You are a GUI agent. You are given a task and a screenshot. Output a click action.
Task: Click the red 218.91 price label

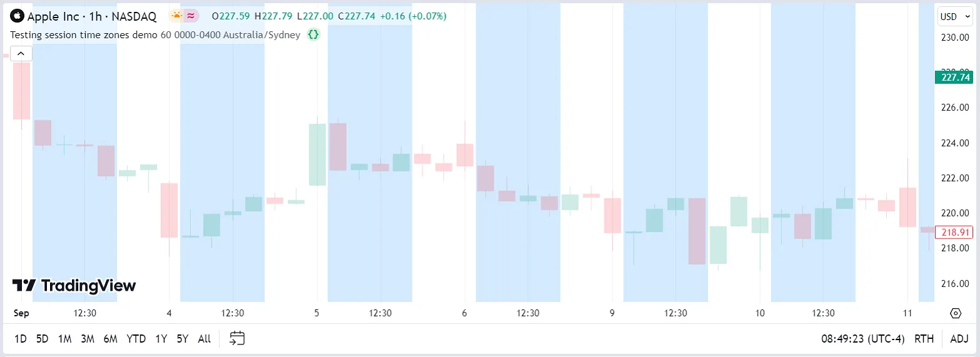(955, 232)
